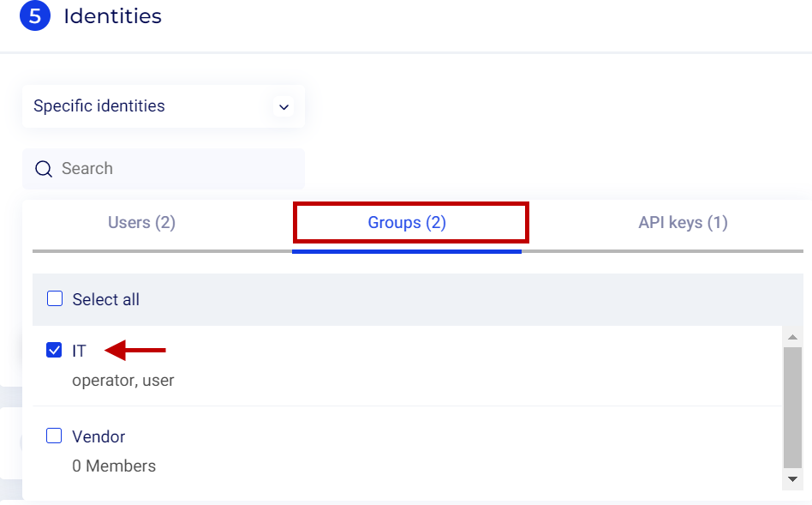This screenshot has height=505, width=812.
Task: Check the Select all checkbox
Action: [x=55, y=299]
